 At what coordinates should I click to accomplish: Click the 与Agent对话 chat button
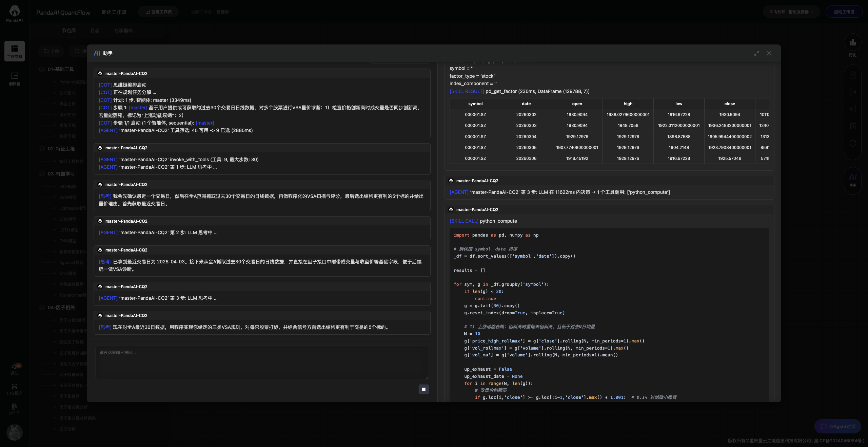837,426
